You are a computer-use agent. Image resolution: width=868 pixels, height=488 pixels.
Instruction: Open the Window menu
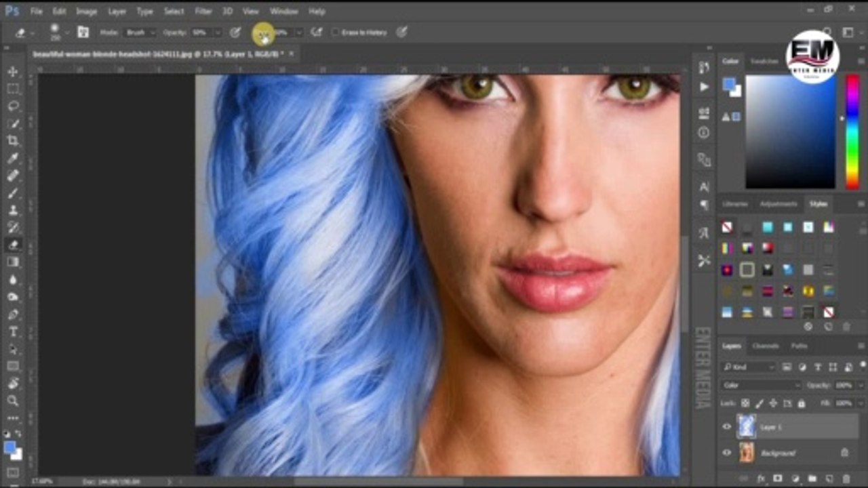pyautogui.click(x=283, y=12)
